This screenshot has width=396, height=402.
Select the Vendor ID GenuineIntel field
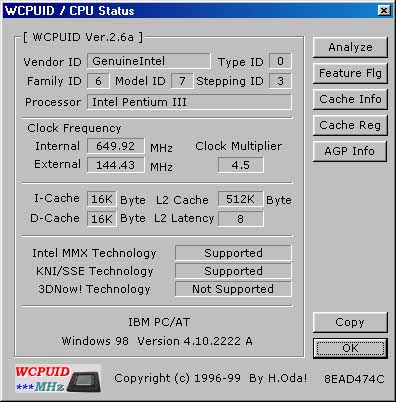[x=149, y=61]
